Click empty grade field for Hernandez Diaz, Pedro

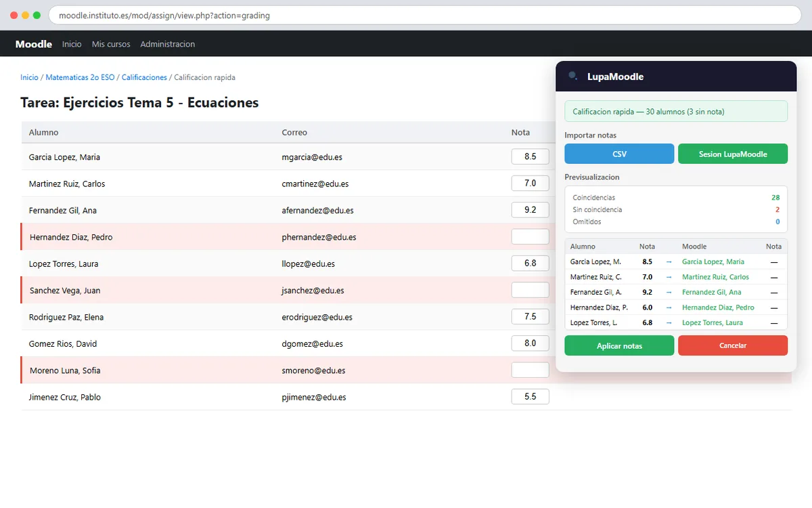point(530,236)
